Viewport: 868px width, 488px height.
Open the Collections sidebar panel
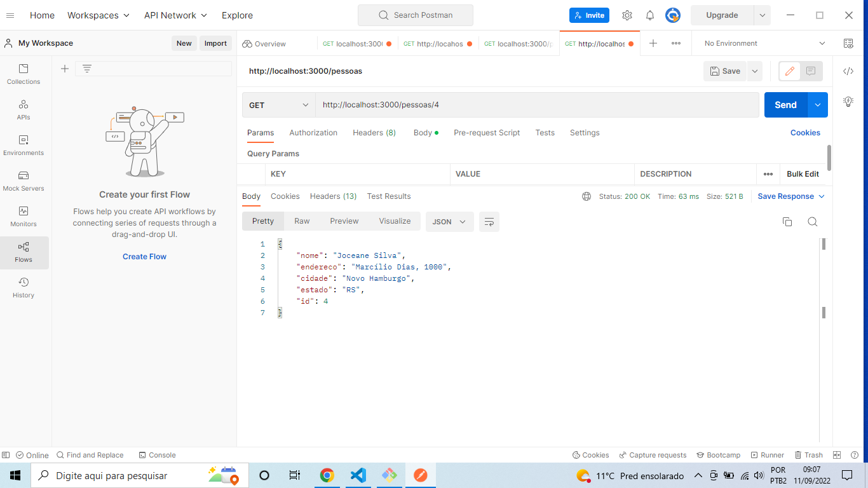(24, 74)
